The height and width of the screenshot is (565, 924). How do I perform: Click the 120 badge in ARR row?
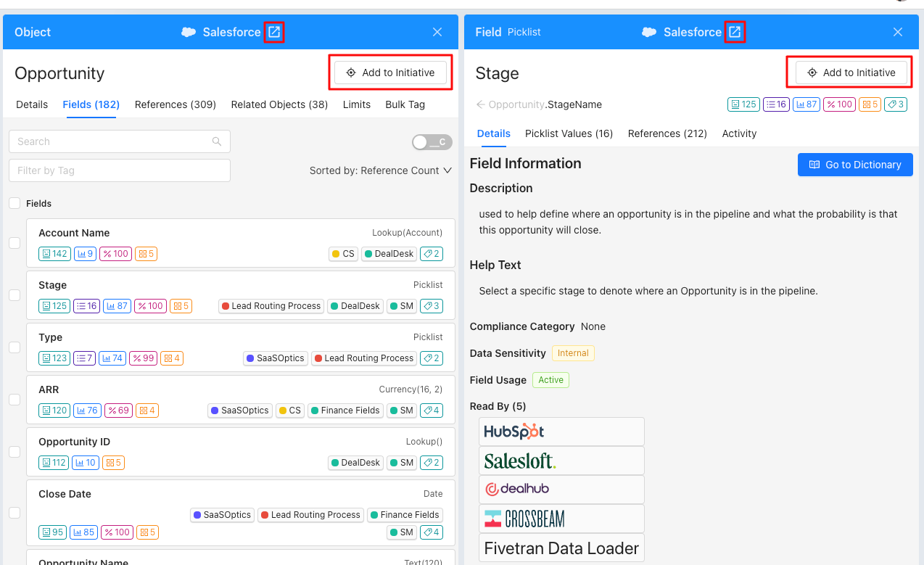(54, 411)
